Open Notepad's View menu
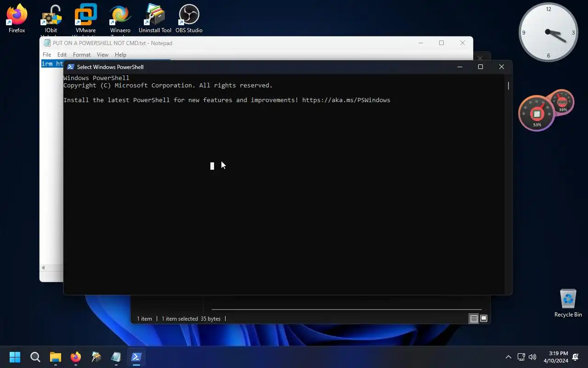The image size is (588, 368). pyautogui.click(x=102, y=55)
